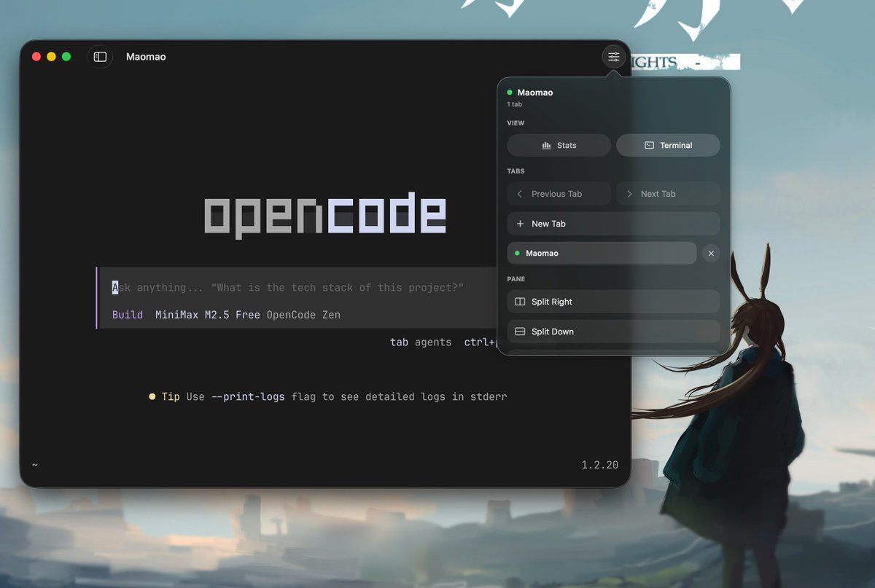Viewport: 875px width, 588px height.
Task: Split pane to the right
Action: pos(613,302)
